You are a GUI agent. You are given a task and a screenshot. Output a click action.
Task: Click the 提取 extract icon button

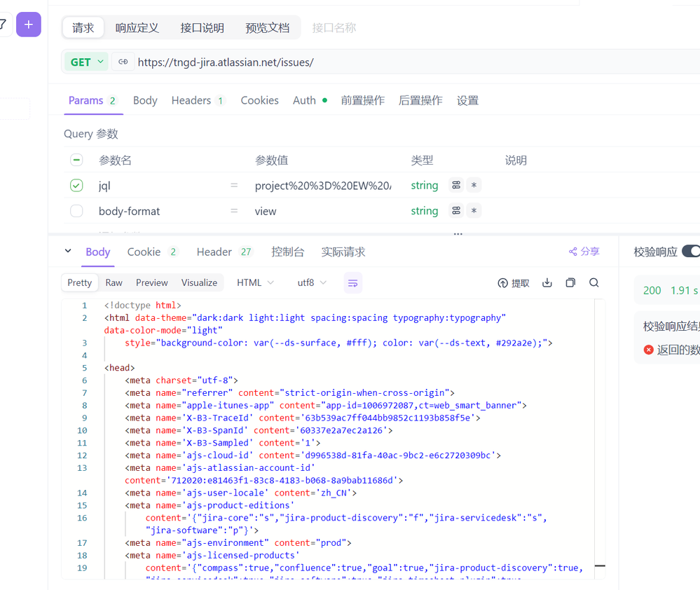pos(514,283)
